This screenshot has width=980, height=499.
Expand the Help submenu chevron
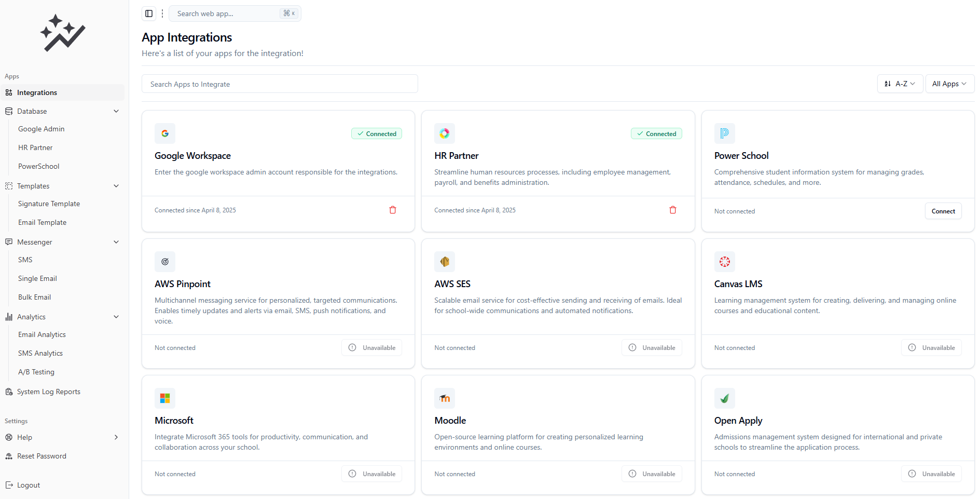(x=116, y=437)
